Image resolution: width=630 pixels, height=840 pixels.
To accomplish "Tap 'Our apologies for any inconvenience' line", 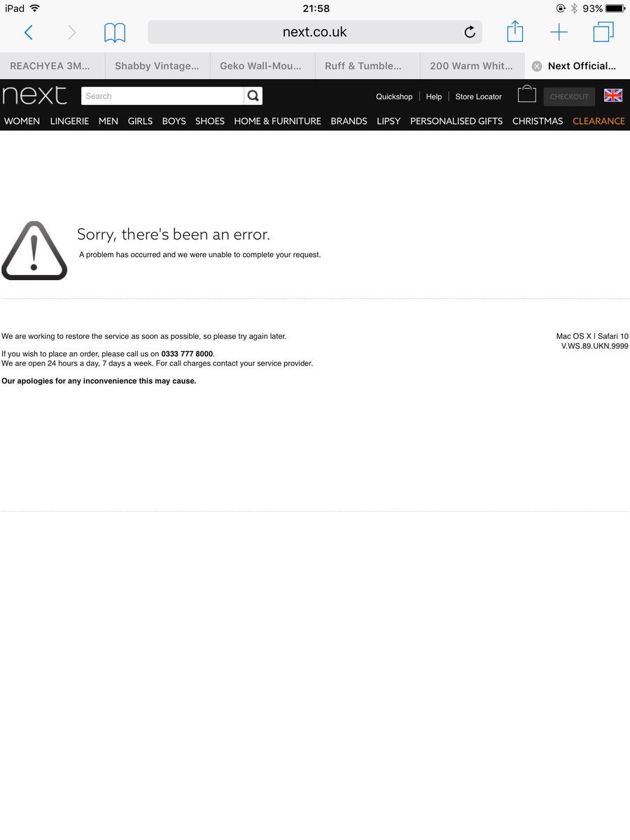I will click(99, 381).
